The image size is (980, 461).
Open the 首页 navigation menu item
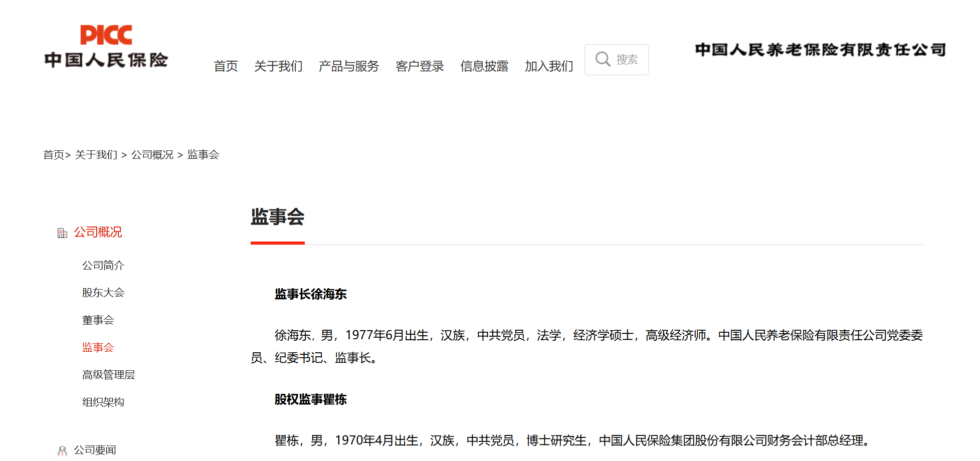pos(226,66)
